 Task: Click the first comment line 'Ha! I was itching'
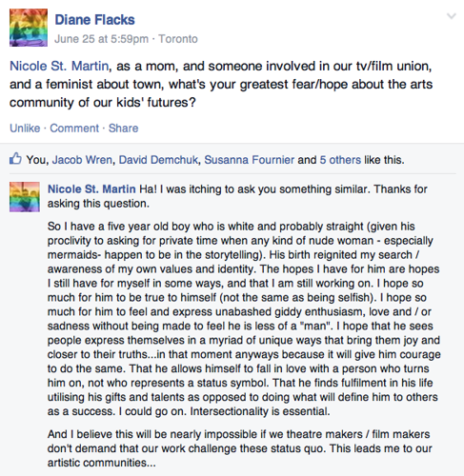[x=237, y=196]
